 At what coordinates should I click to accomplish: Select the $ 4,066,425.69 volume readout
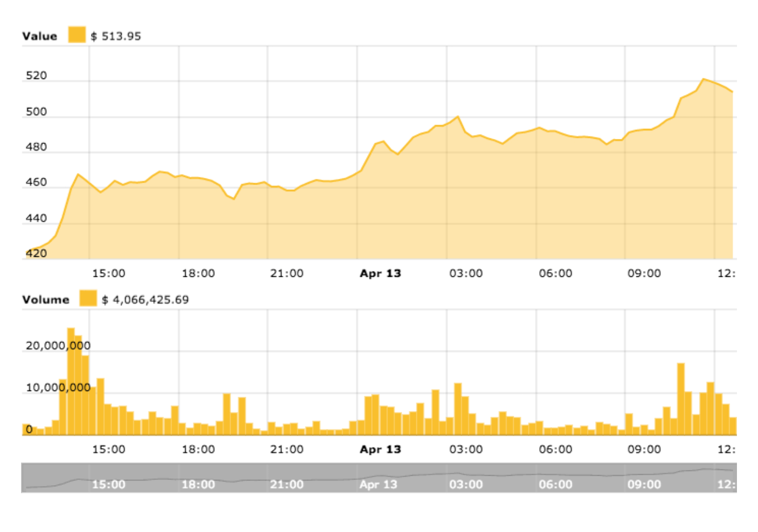145,300
